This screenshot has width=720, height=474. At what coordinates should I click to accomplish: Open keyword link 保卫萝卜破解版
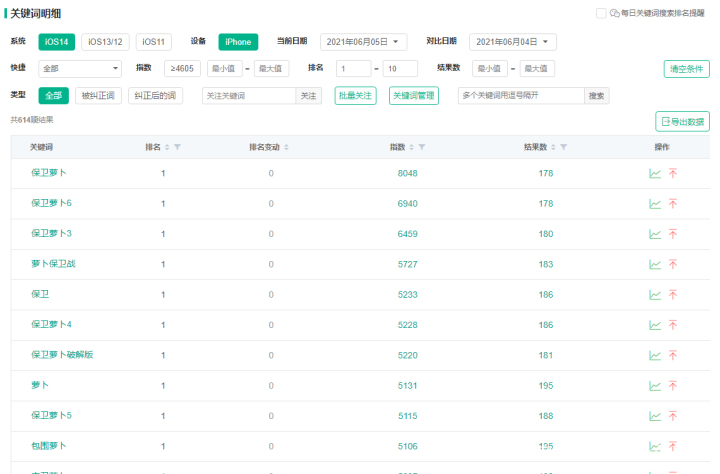point(62,355)
